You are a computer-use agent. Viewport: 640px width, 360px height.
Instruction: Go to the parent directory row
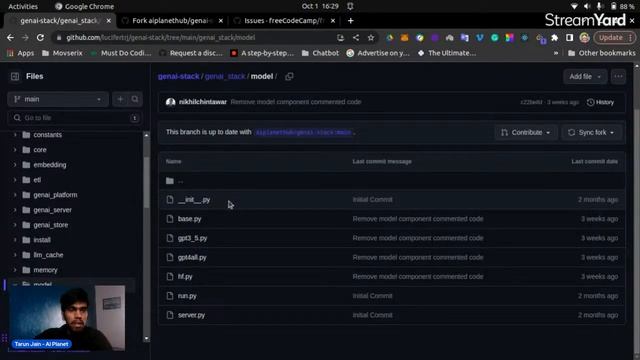(x=392, y=180)
